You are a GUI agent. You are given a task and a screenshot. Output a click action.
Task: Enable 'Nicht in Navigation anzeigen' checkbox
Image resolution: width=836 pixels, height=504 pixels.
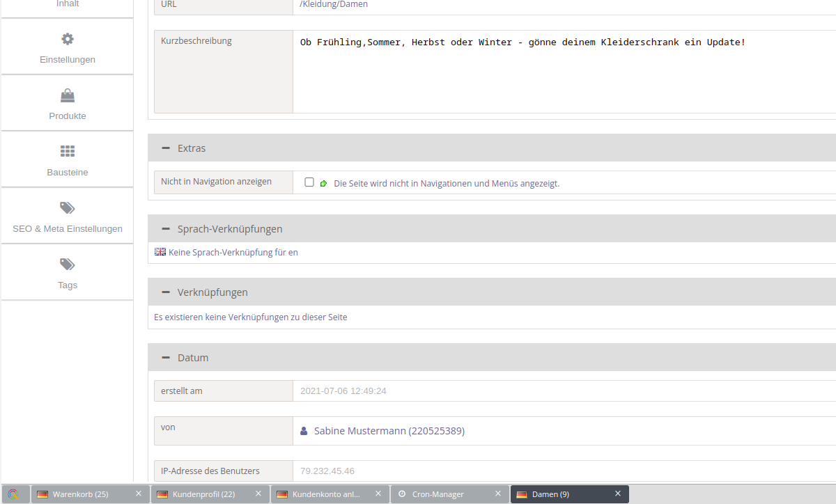click(x=309, y=182)
